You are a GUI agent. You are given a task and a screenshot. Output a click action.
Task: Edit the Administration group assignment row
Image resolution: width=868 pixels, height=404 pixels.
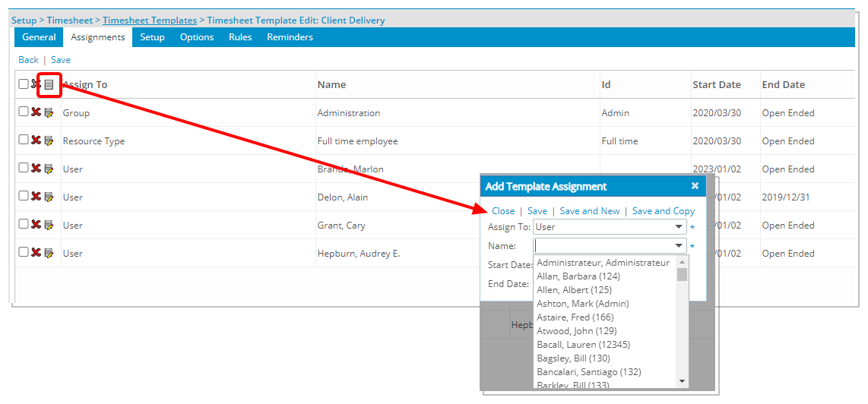pos(49,112)
